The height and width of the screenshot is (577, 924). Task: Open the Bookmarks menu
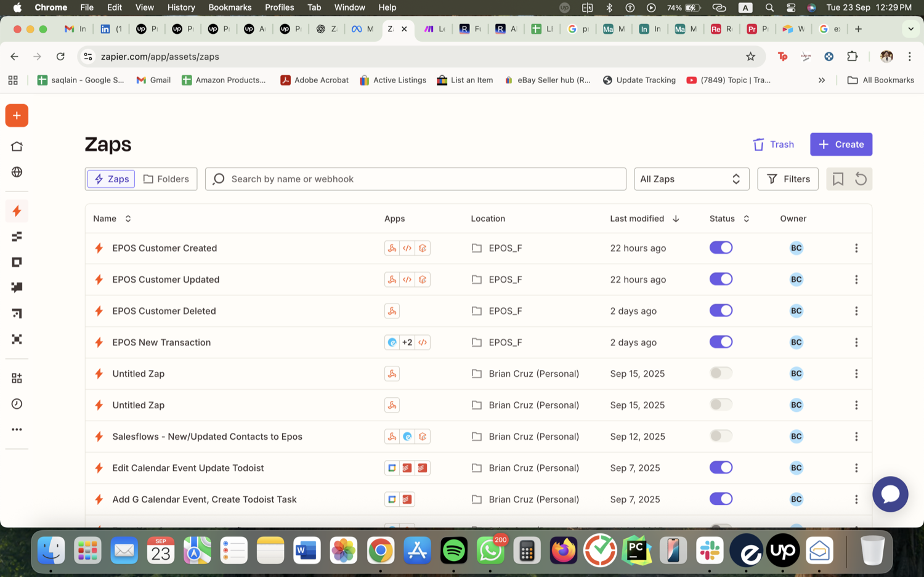[x=230, y=7]
